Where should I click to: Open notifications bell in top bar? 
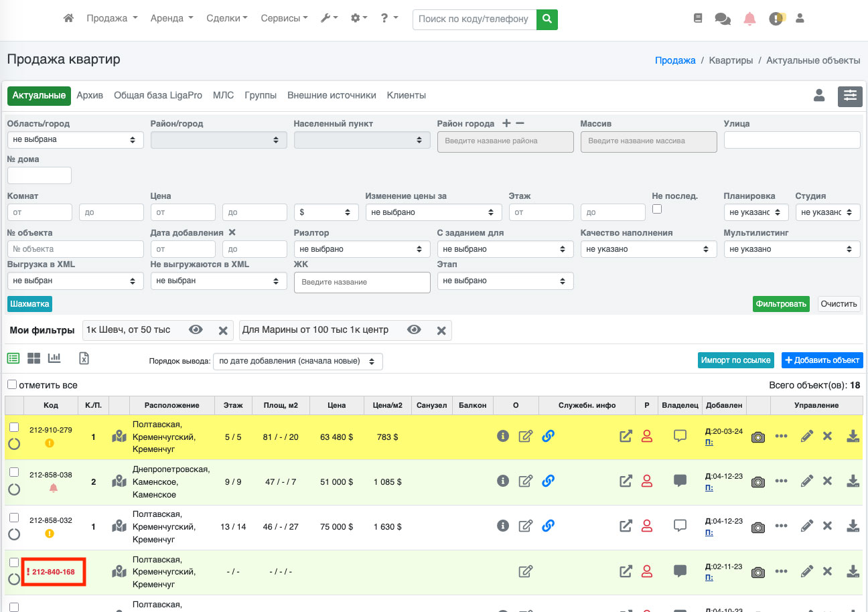pyautogui.click(x=749, y=19)
